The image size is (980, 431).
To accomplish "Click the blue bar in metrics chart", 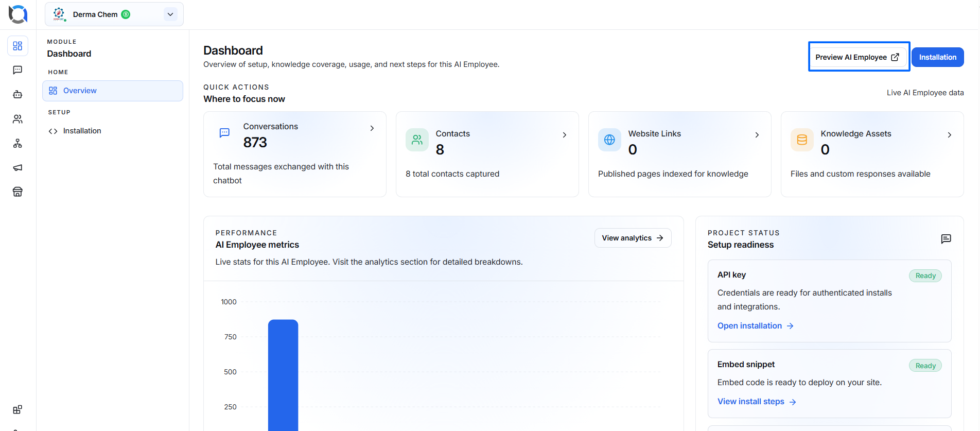I will [x=283, y=375].
